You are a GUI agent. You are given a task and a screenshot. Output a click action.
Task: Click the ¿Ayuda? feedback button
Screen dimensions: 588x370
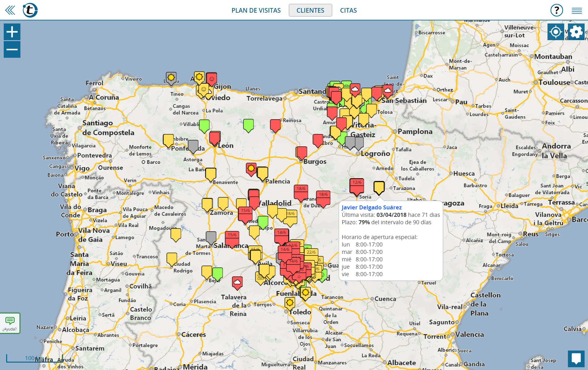click(10, 323)
